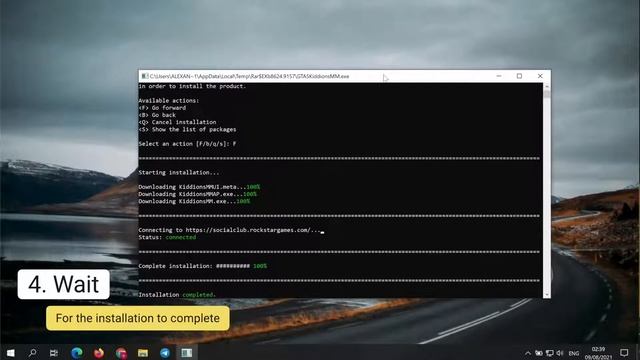
Task: Open the Action Center notifications
Action: pos(624,353)
